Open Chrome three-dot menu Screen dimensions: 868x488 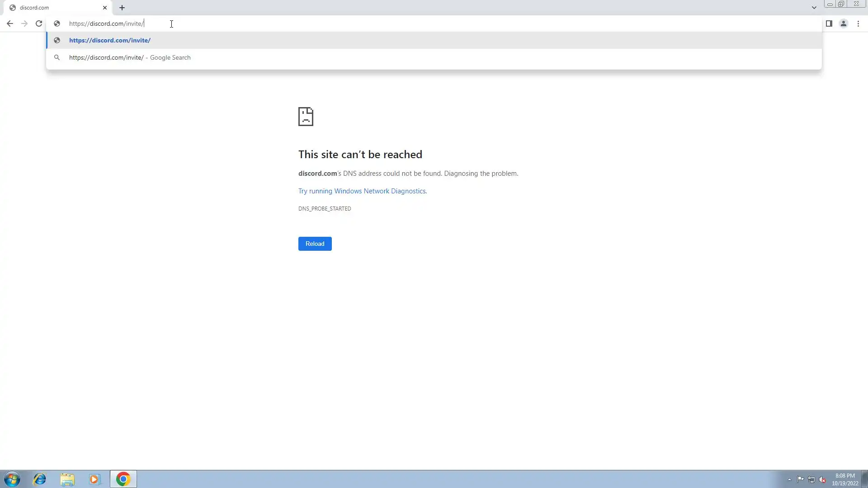(x=858, y=23)
